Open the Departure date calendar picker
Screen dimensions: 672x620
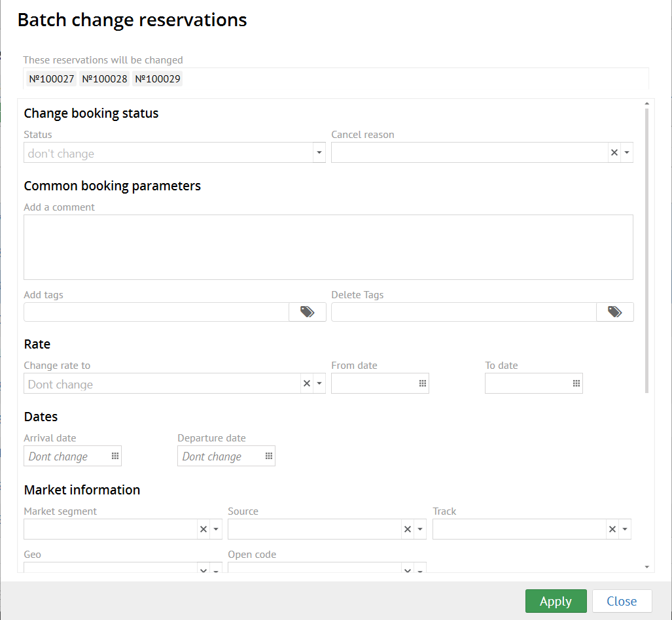(269, 456)
